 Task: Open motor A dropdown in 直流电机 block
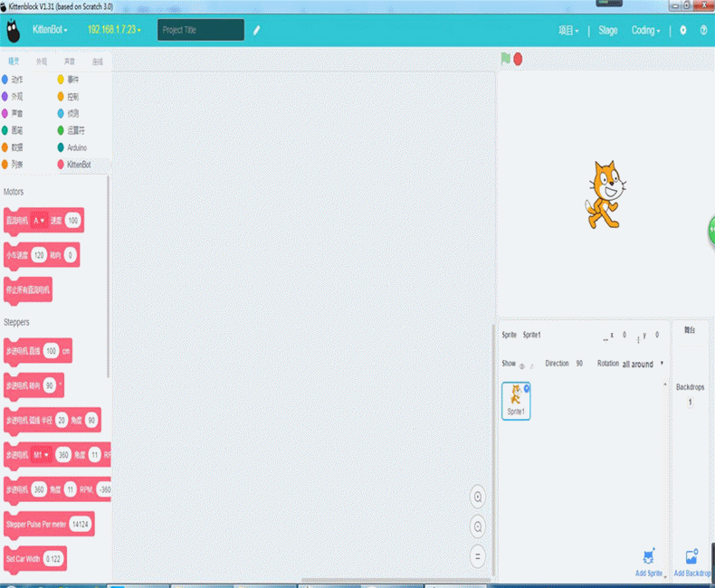pyautogui.click(x=39, y=221)
